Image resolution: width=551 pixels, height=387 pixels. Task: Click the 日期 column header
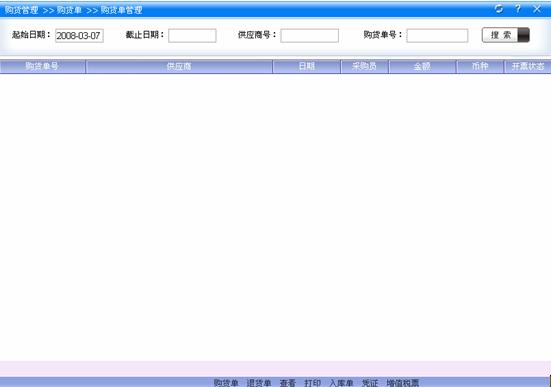tap(306, 66)
